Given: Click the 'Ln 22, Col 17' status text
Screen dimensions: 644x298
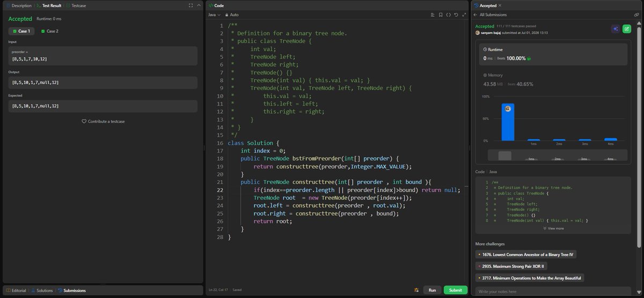Looking at the screenshot, I should (219, 290).
